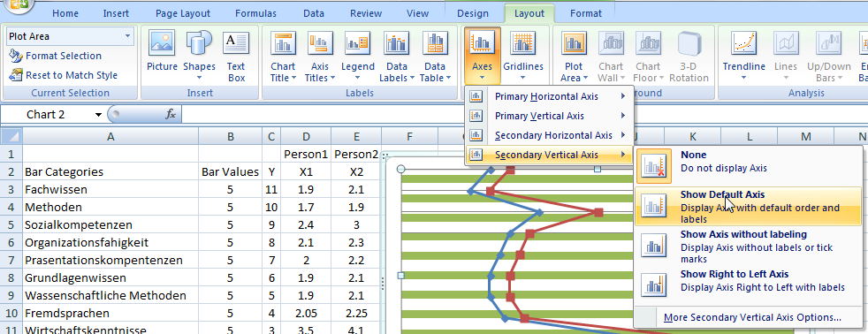This screenshot has width=868, height=334.
Task: Open the Shapes gallery
Action: point(199,57)
